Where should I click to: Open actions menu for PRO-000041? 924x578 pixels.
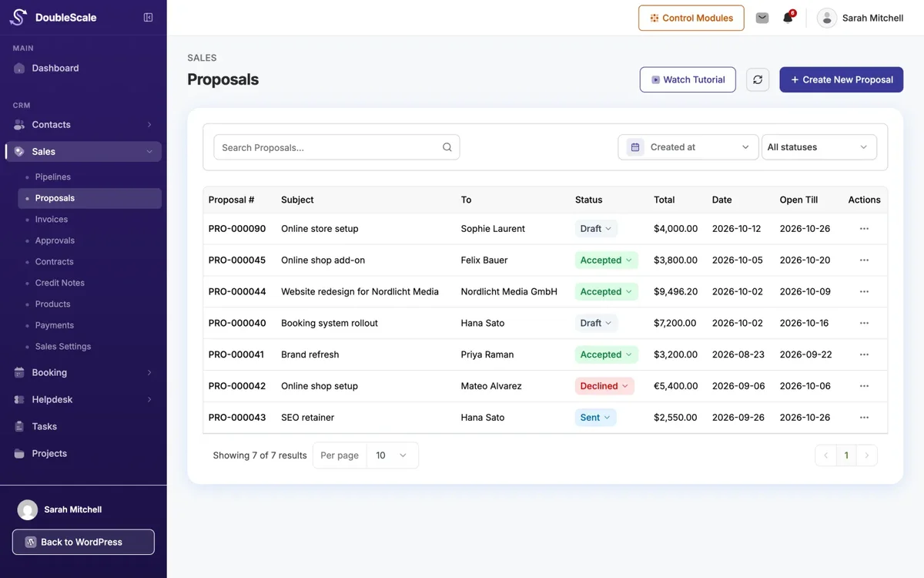pyautogui.click(x=864, y=355)
